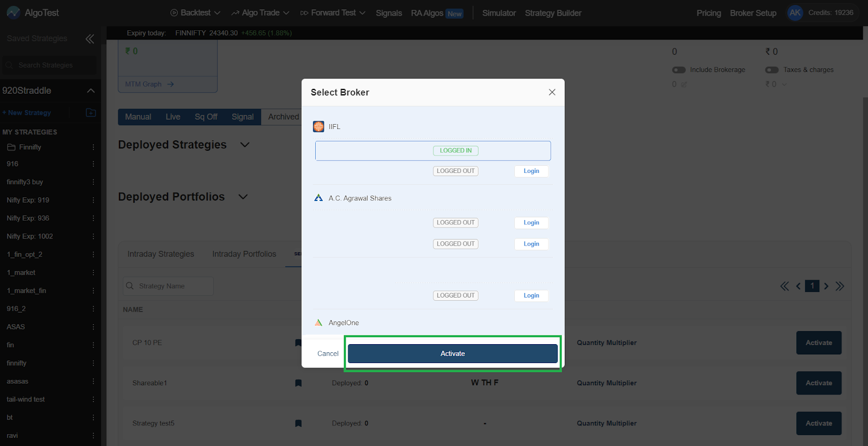Open Strategy Builder page

553,13
